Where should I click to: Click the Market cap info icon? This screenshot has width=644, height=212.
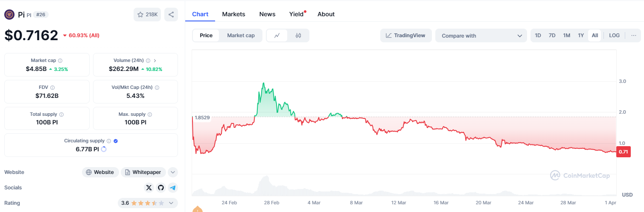click(x=60, y=61)
